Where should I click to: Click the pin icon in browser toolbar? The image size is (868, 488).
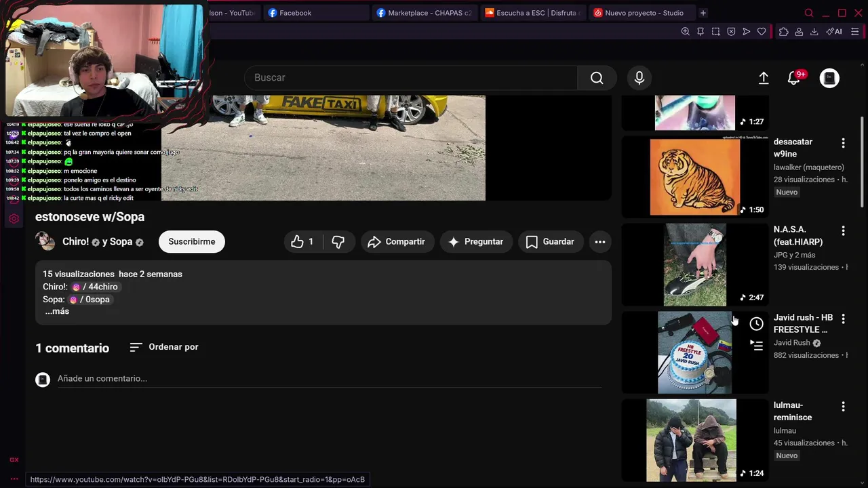701,32
